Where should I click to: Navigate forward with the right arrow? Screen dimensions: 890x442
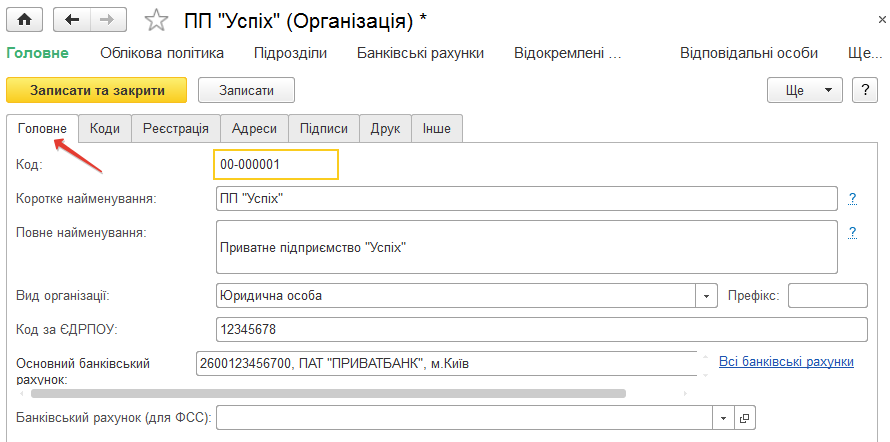click(x=107, y=20)
